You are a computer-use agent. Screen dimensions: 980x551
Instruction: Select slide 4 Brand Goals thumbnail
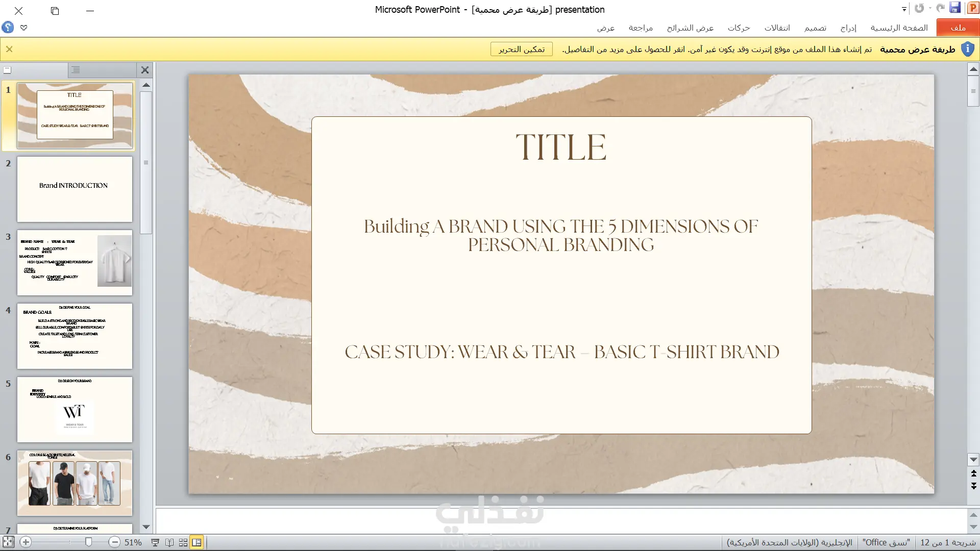pos(75,336)
